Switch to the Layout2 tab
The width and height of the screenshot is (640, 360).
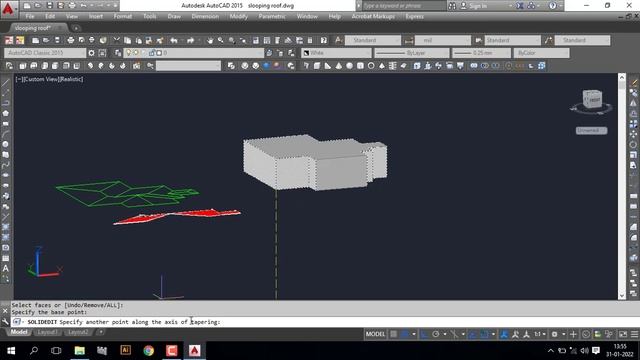coord(78,332)
